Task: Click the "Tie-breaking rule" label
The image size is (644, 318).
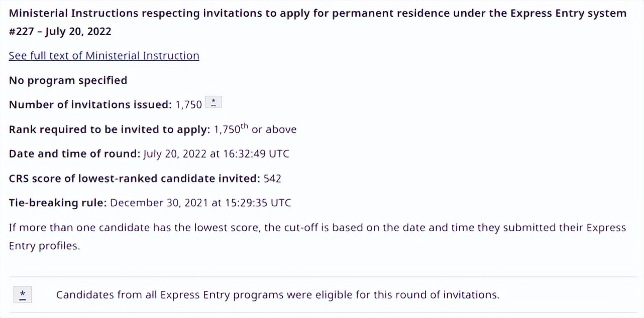Action: click(x=58, y=203)
